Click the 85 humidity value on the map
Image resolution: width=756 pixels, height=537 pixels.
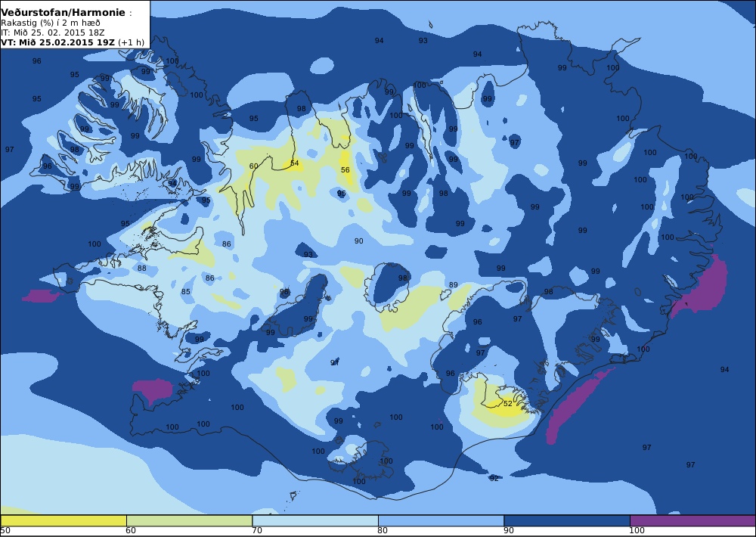point(186,291)
